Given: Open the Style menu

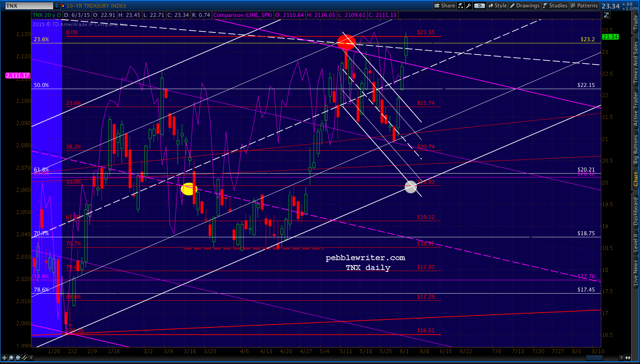Looking at the screenshot, I should (x=498, y=6).
